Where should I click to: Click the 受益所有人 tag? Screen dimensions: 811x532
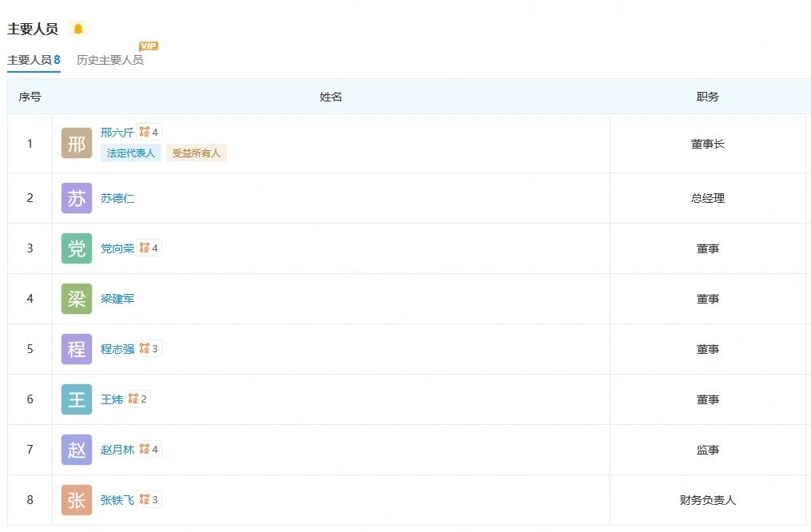click(196, 153)
